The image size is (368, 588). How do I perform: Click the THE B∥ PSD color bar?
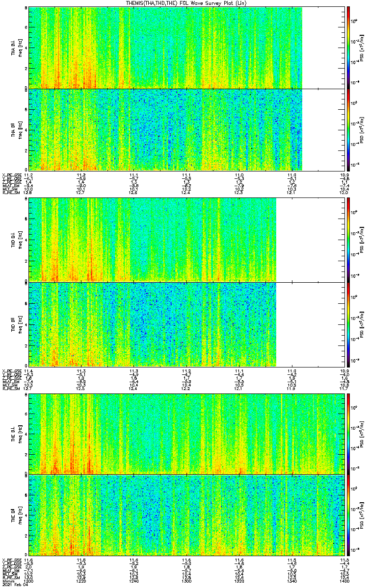point(348,515)
